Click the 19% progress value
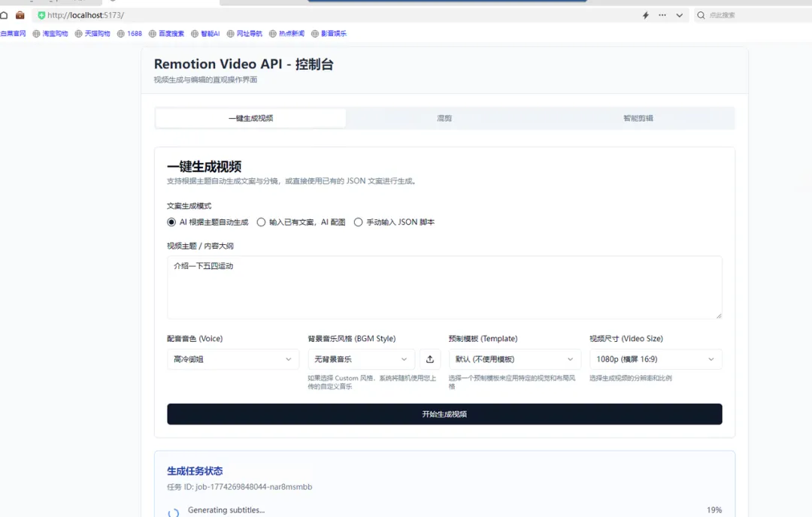Screen dimensions: 812x517 click(714, 510)
